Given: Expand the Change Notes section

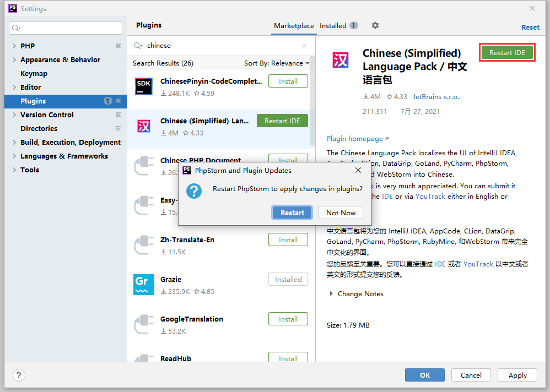Looking at the screenshot, I should (x=331, y=293).
